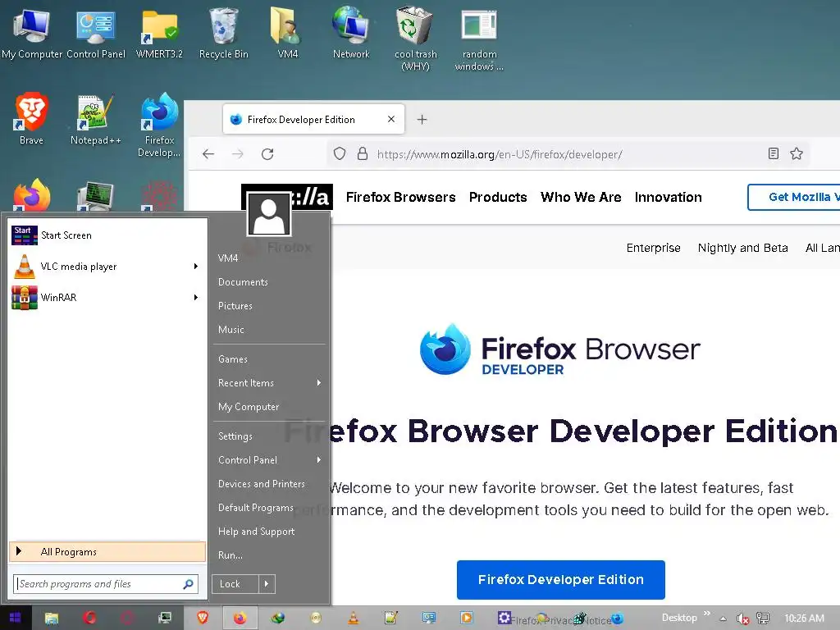Screen dimensions: 840x630
Task: Click the user account picture in Start menu
Action: pos(269,213)
